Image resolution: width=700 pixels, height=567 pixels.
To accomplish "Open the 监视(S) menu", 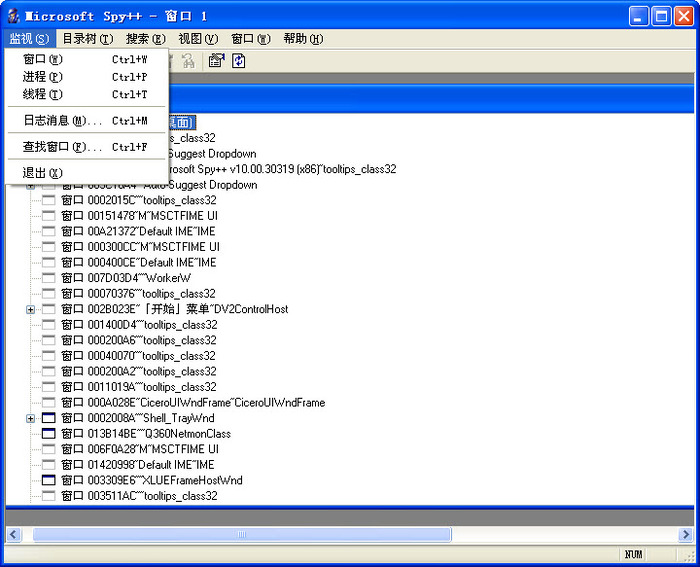I will point(29,39).
